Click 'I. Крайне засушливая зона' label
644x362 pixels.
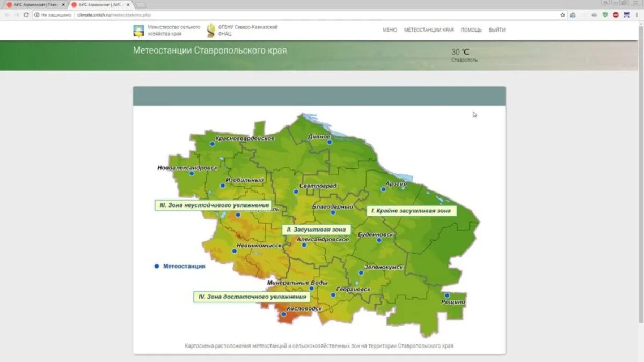pyautogui.click(x=412, y=211)
